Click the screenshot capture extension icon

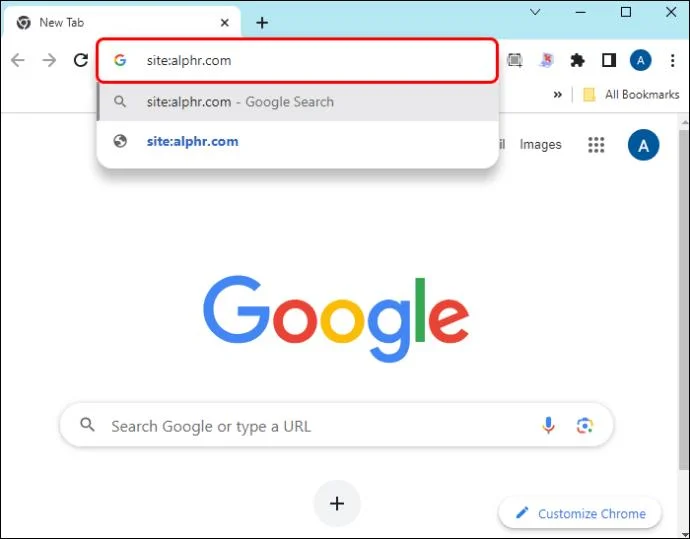(x=515, y=61)
